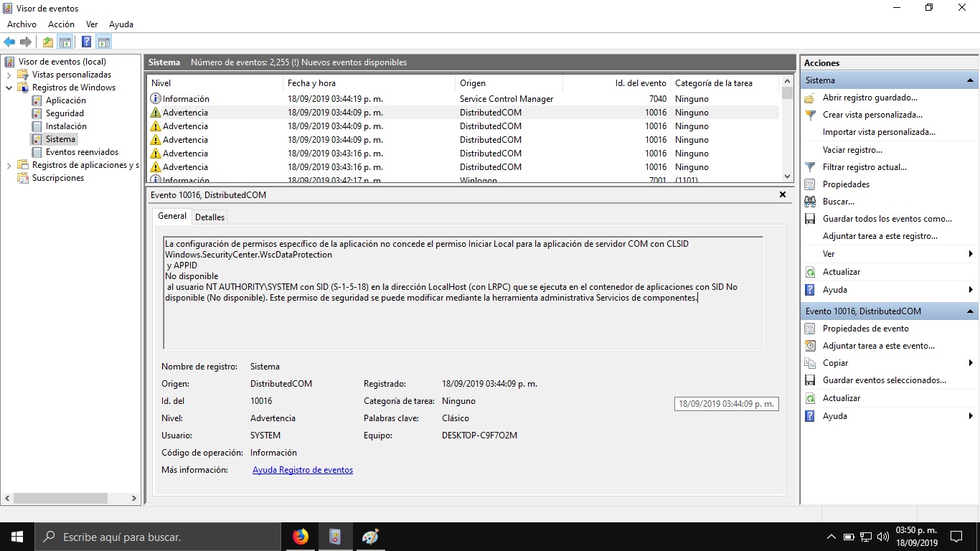Click the event list scroll down arrow
Viewport: 980px width, 551px height.
point(787,176)
